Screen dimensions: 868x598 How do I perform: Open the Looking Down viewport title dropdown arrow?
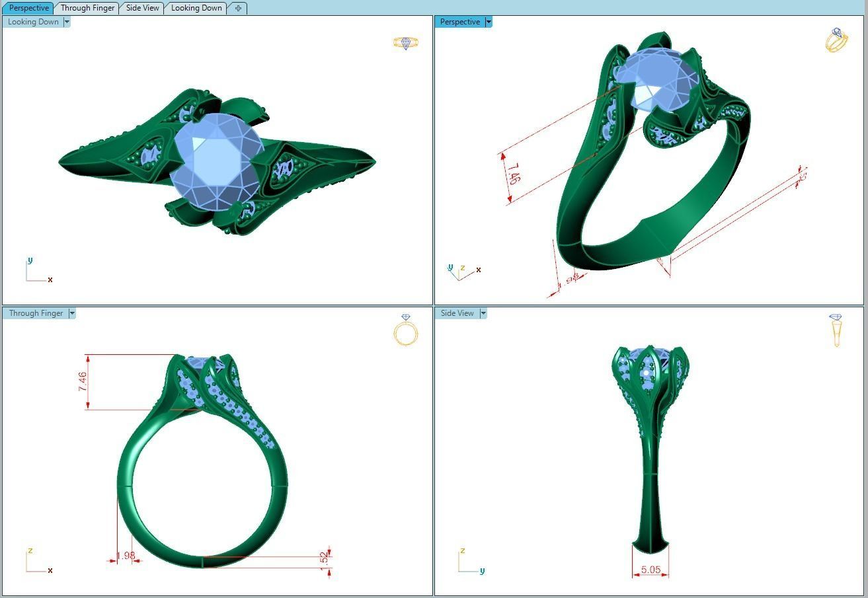[67, 22]
